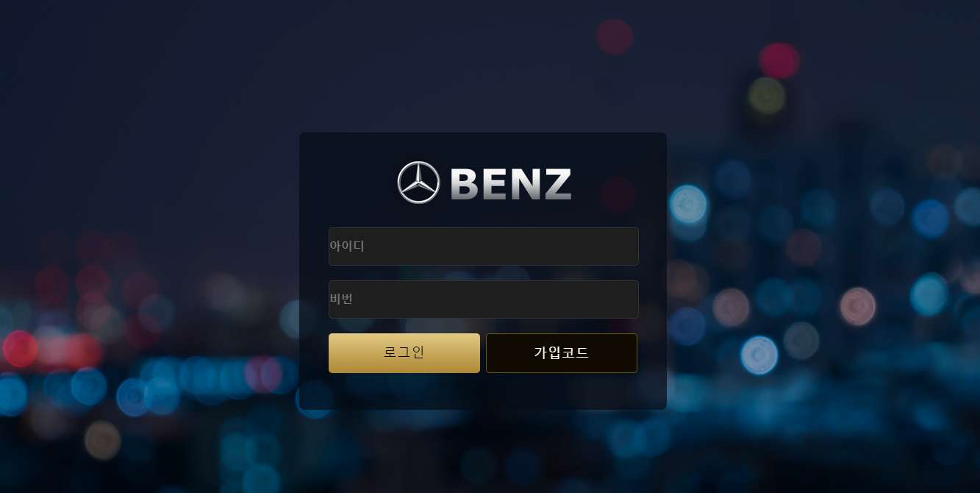Click the 로그인 label text
Image resolution: width=980 pixels, height=493 pixels.
[x=404, y=352]
